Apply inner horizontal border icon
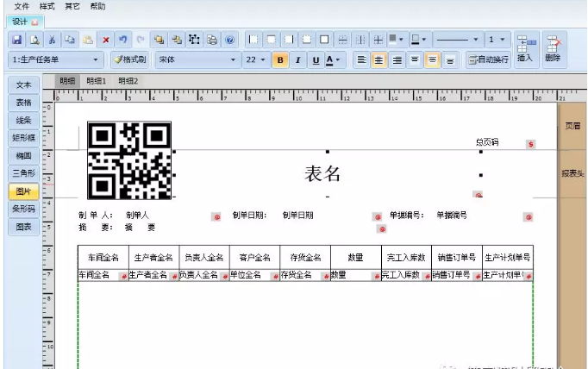The image size is (588, 369). pos(343,40)
